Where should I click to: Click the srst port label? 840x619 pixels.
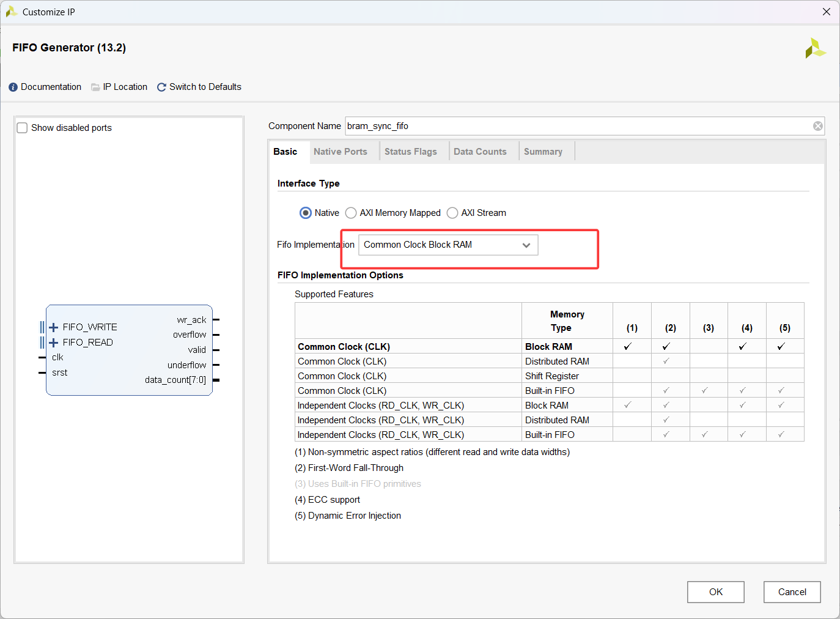pyautogui.click(x=59, y=373)
